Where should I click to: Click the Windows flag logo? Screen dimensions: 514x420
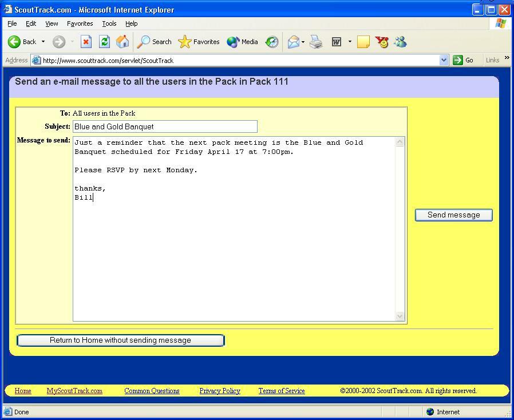(501, 23)
